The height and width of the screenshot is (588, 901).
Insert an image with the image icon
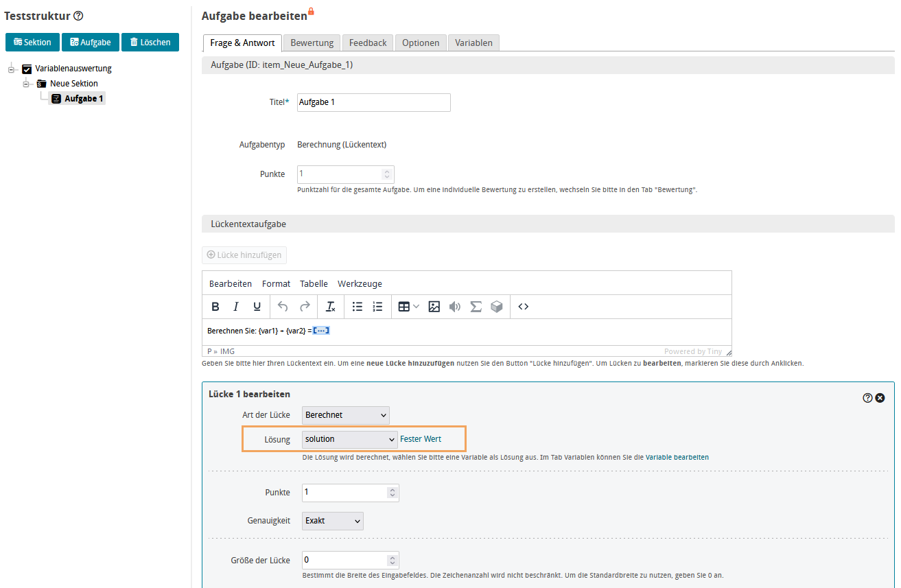tap(434, 307)
